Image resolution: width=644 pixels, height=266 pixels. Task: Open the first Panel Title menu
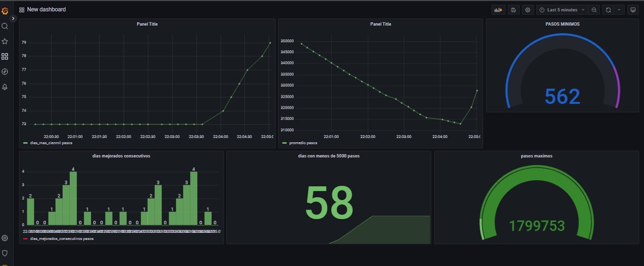click(x=147, y=24)
